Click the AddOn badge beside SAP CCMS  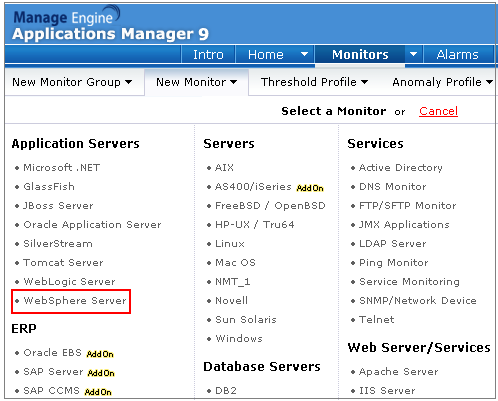(98, 392)
